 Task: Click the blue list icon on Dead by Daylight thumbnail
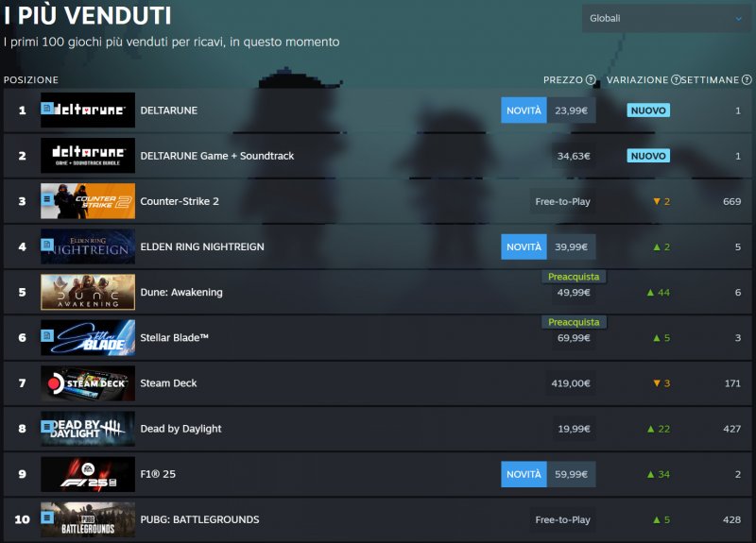(46, 426)
